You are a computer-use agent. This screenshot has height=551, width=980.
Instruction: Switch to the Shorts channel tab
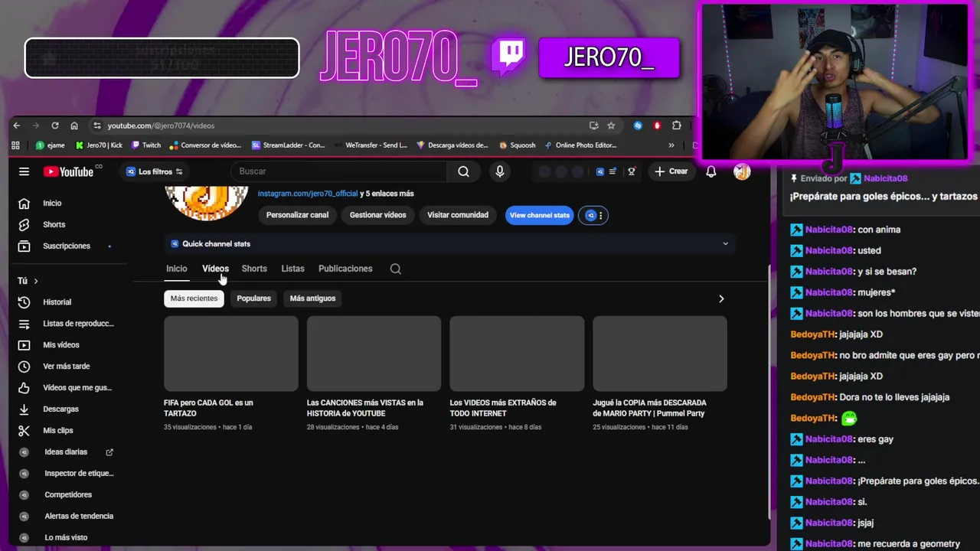tap(254, 269)
